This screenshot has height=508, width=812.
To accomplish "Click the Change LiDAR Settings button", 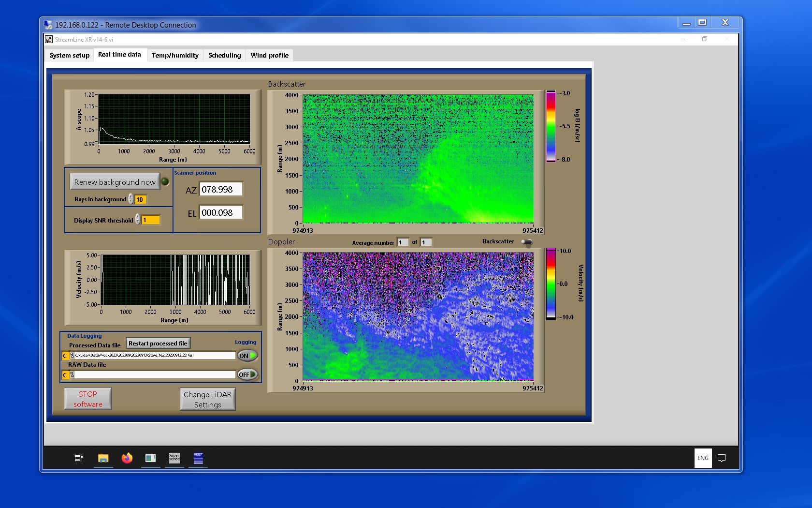I will pyautogui.click(x=207, y=399).
